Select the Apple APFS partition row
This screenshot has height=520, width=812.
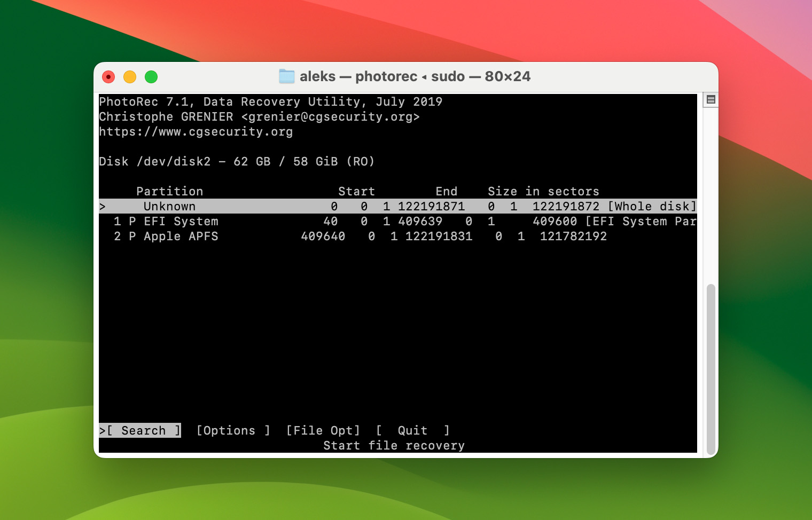coord(398,236)
